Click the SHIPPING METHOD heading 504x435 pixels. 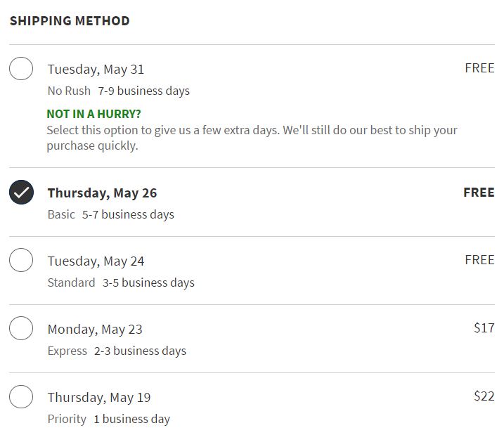pos(70,21)
